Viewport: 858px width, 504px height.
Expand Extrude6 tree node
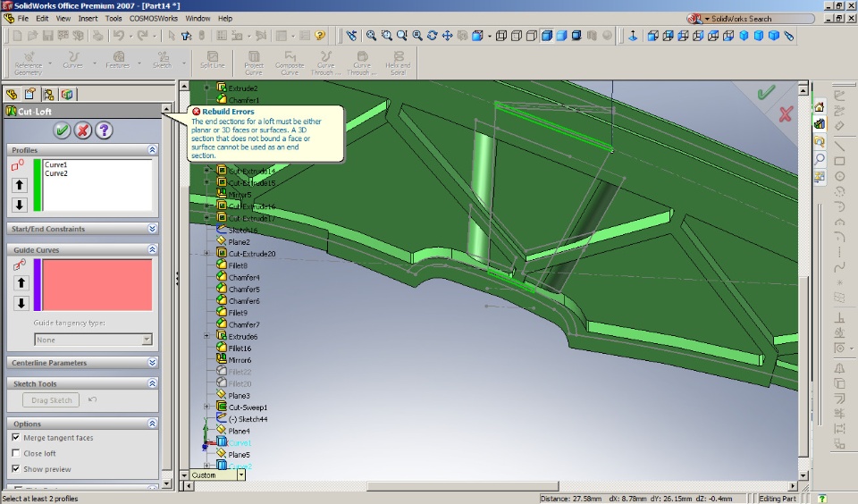pyautogui.click(x=206, y=336)
